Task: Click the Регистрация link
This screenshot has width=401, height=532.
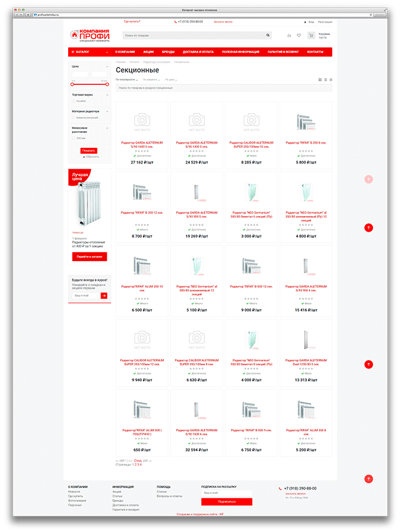Action: (x=325, y=22)
